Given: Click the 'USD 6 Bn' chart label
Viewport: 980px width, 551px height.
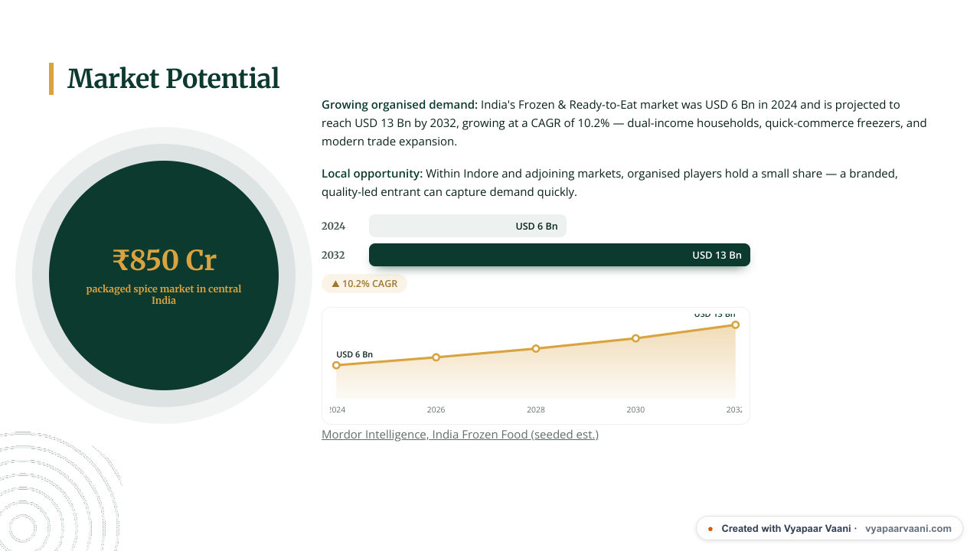Looking at the screenshot, I should (x=354, y=354).
